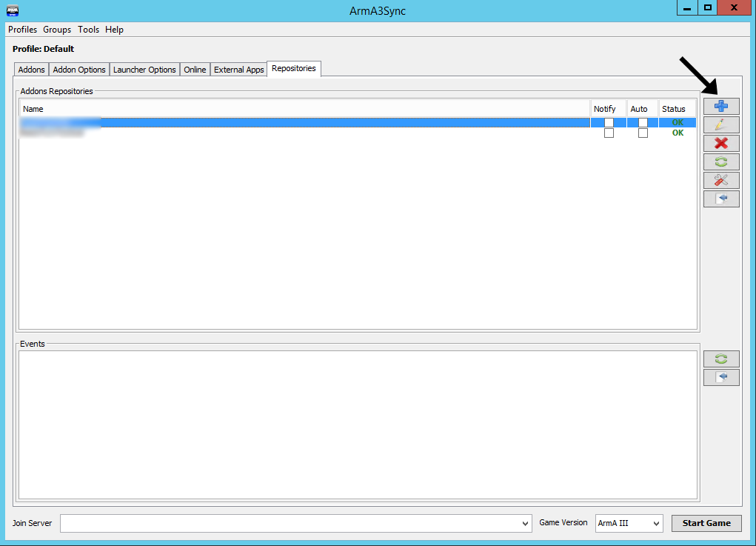Switch to the Addons tab

click(x=31, y=70)
